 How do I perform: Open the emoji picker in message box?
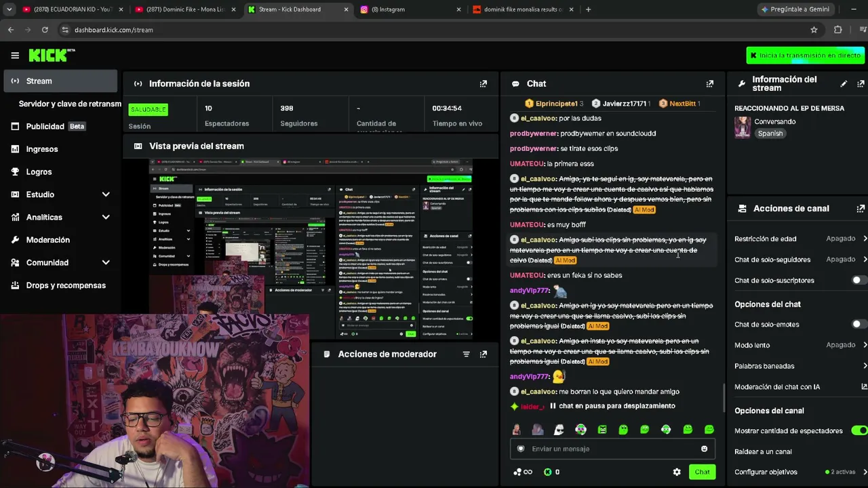tap(704, 449)
